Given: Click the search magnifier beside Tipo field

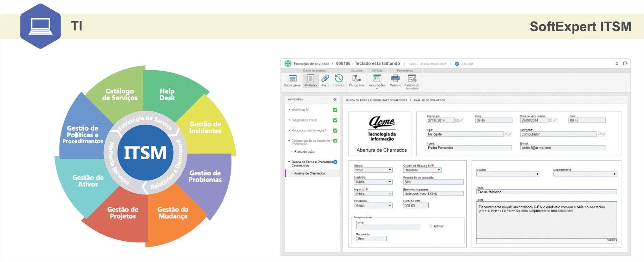Looking at the screenshot, I should [x=505, y=134].
